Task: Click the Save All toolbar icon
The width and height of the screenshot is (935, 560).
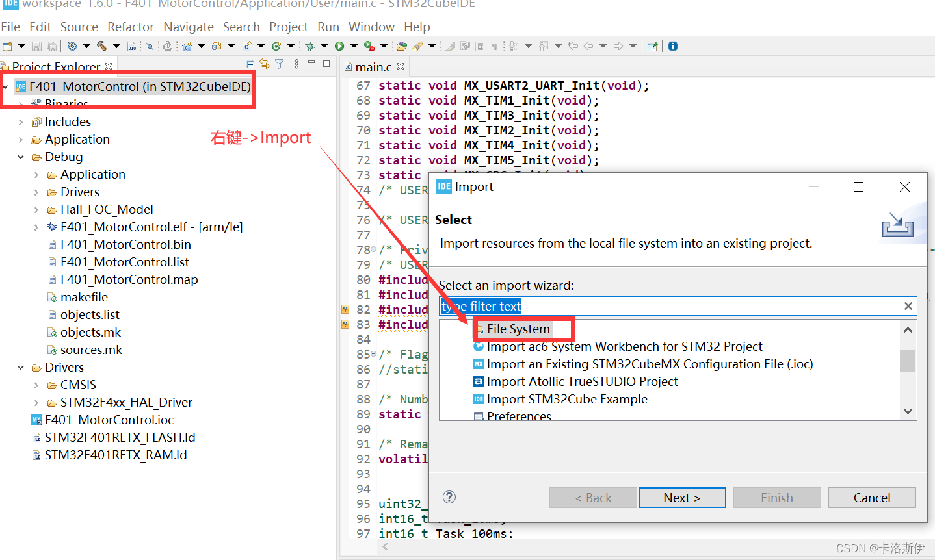Action: 51,46
